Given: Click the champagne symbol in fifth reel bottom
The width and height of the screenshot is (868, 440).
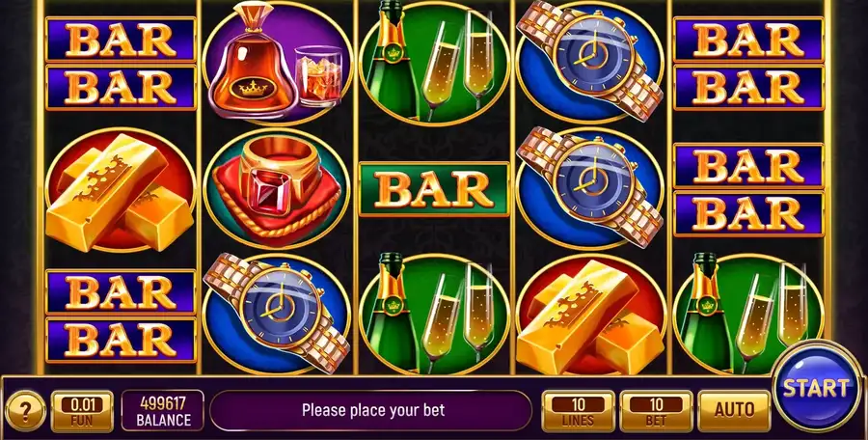Looking at the screenshot, I should pyautogui.click(x=747, y=315).
